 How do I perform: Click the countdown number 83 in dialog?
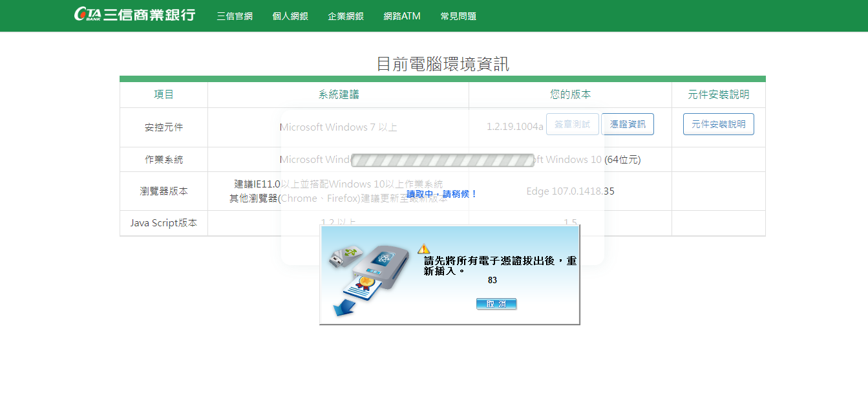492,280
